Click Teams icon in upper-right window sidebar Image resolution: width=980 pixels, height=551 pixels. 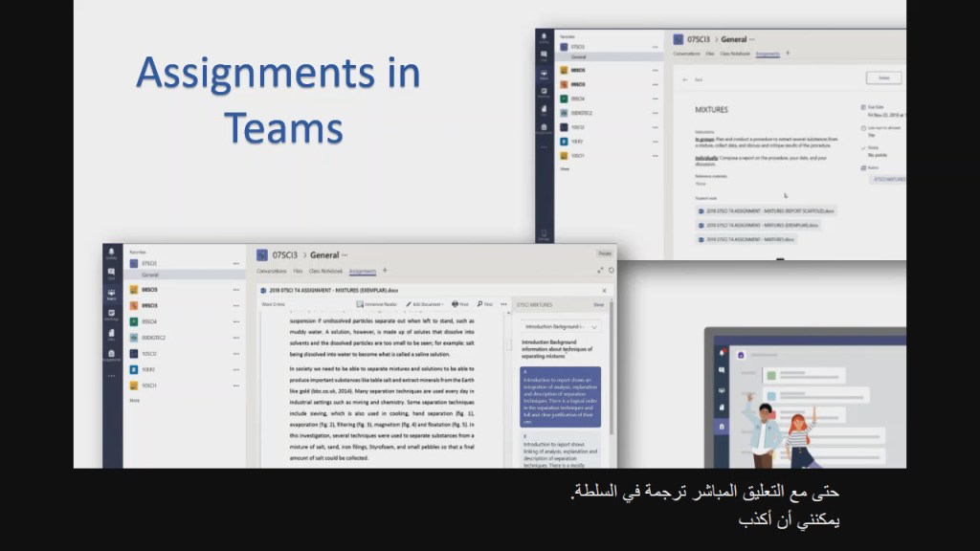click(x=544, y=73)
